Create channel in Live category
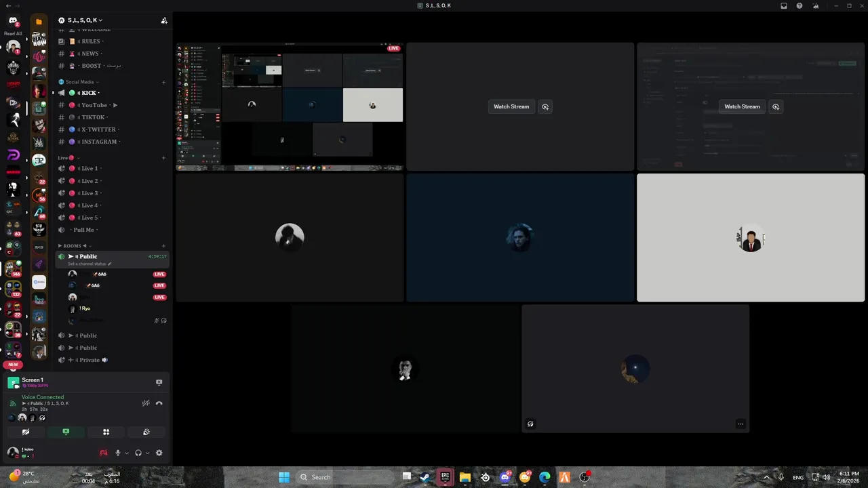Screen dimensions: 868x488 click(163, 158)
